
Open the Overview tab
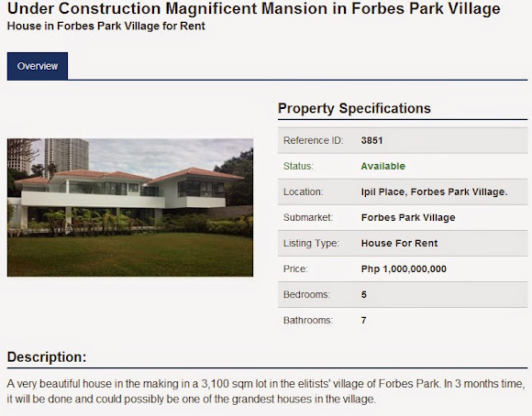coord(38,66)
